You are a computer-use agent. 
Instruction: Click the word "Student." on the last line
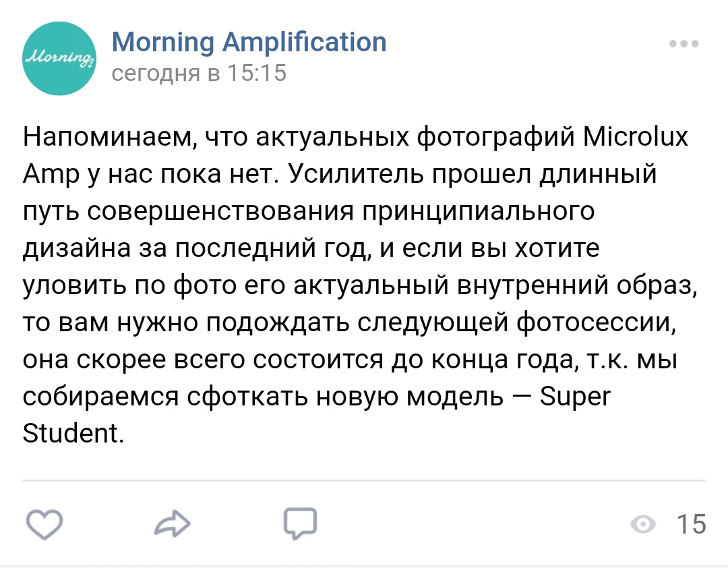point(73,433)
